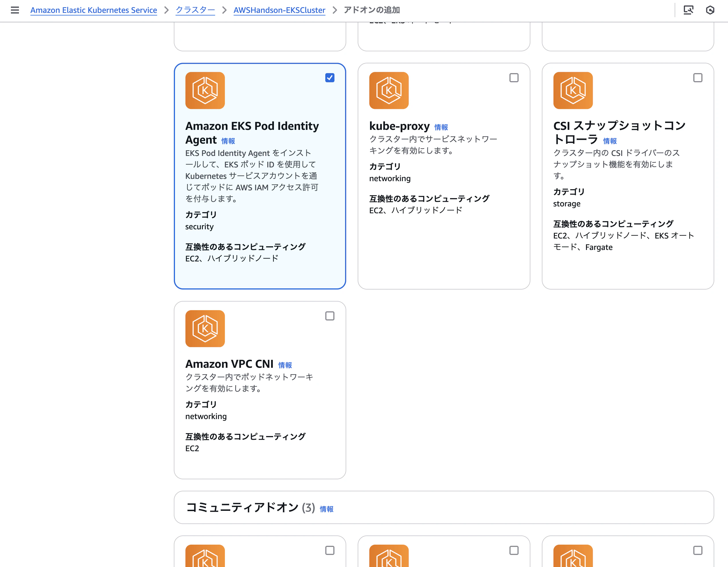Click the Amazon VPC CNI card title
This screenshot has height=567, width=728.
229,364
